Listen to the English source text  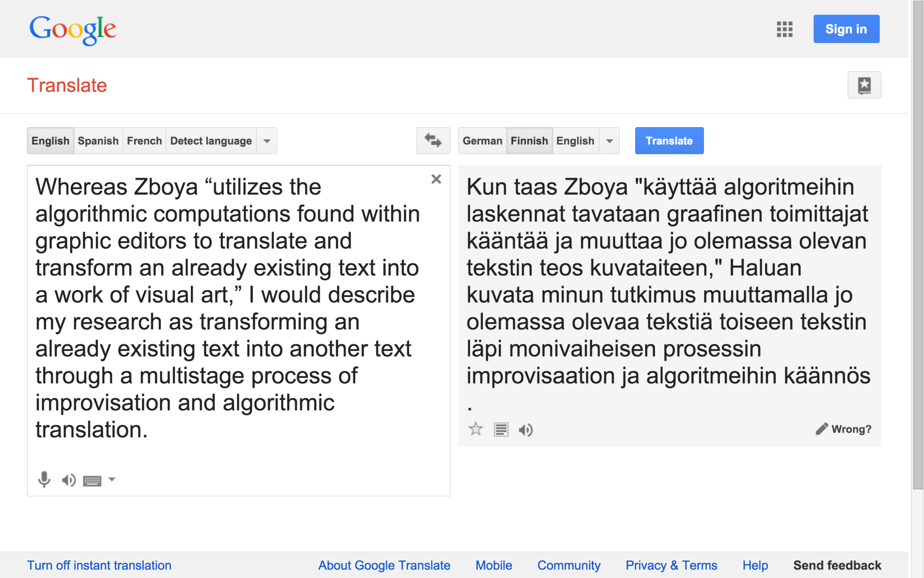(68, 480)
